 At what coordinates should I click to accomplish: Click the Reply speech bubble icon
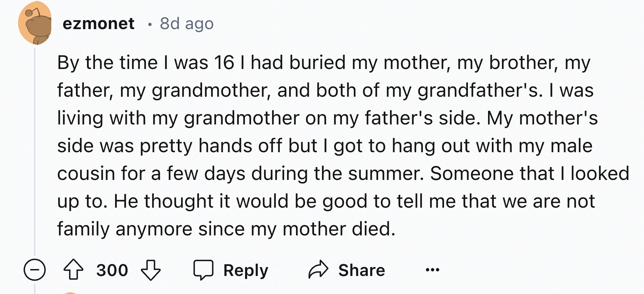click(x=203, y=270)
